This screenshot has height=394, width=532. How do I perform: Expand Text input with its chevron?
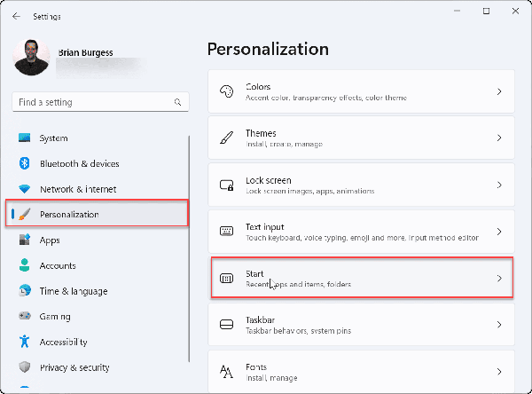coord(499,232)
